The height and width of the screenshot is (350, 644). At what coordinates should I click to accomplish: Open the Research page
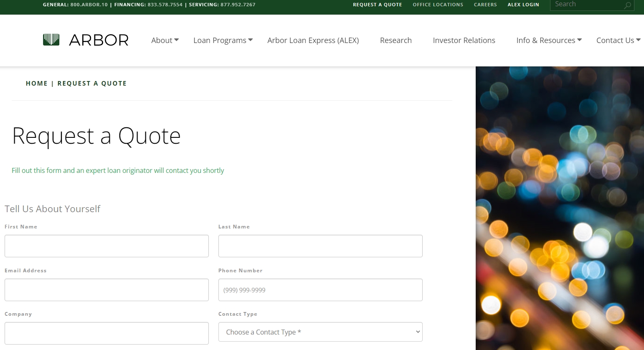coord(396,41)
